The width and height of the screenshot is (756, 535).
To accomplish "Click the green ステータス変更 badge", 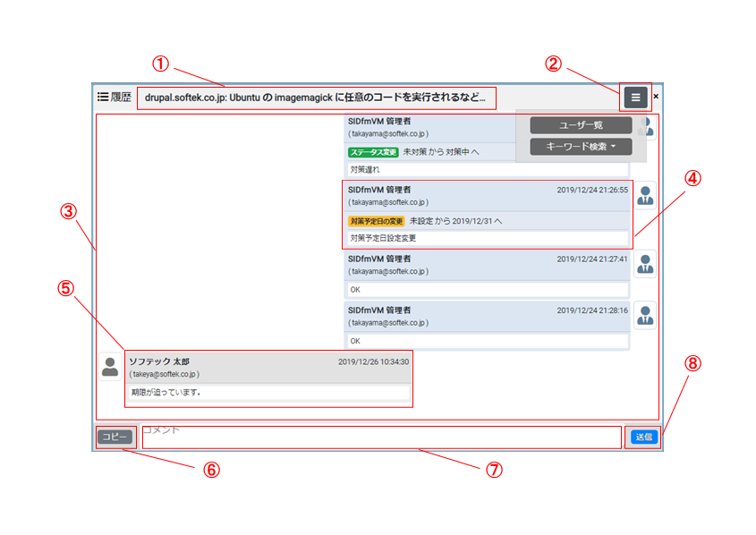I will point(373,152).
